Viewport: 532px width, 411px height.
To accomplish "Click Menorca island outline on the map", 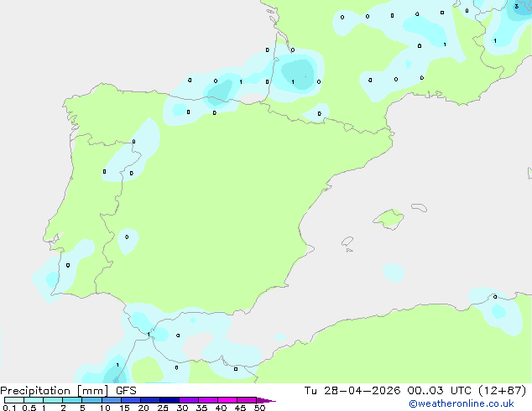I will click(x=420, y=207).
